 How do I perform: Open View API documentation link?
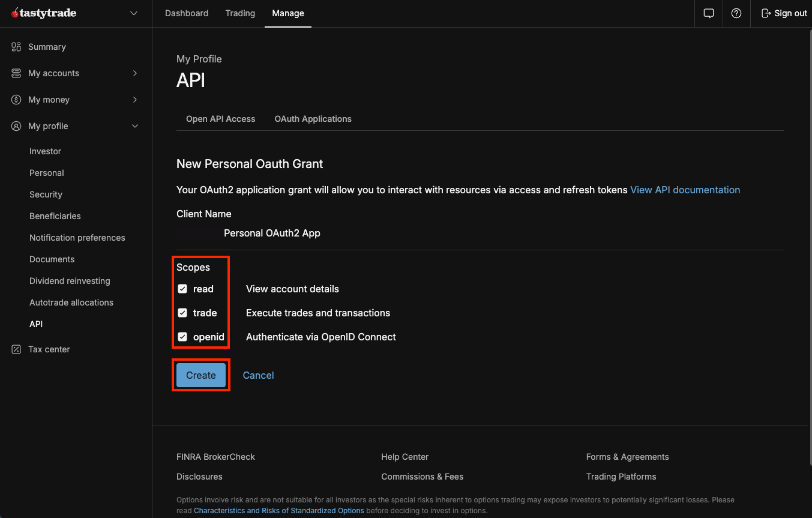click(x=685, y=190)
